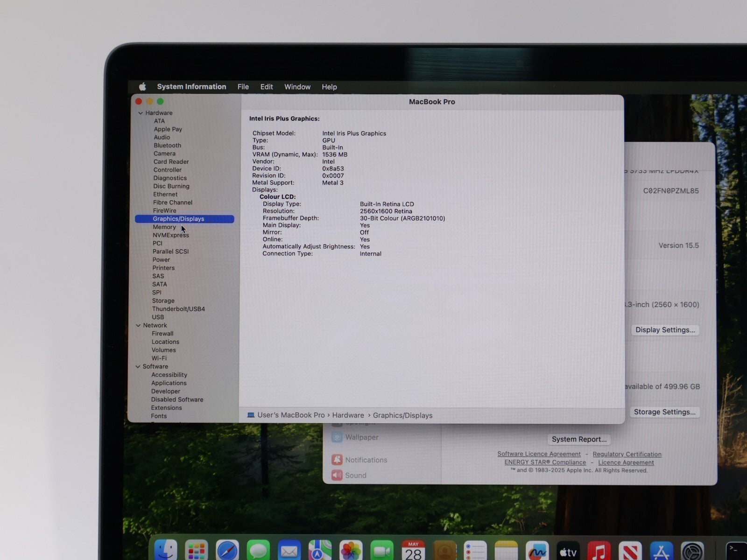Open Music app in the Dock
The height and width of the screenshot is (560, 747).
[599, 551]
